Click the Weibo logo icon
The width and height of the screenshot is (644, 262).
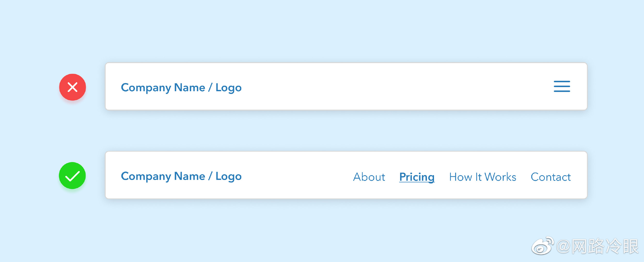pyautogui.click(x=542, y=246)
